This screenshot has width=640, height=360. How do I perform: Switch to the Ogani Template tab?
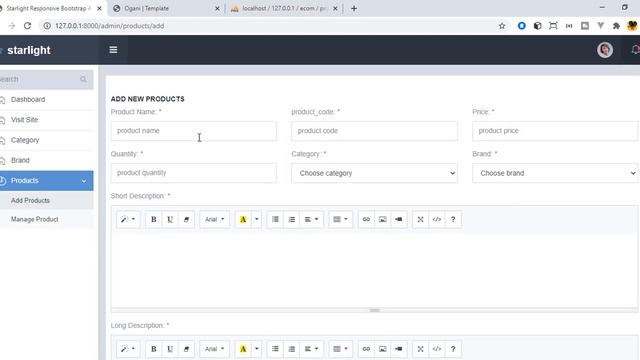(x=166, y=8)
